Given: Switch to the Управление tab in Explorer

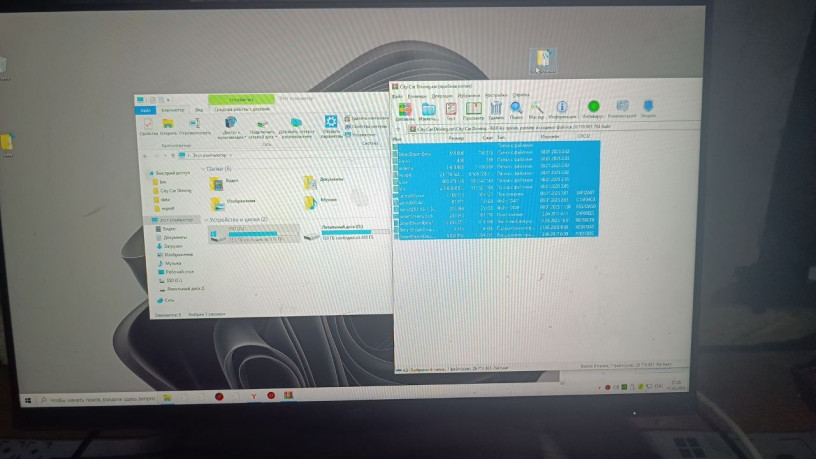Looking at the screenshot, I should [x=241, y=99].
